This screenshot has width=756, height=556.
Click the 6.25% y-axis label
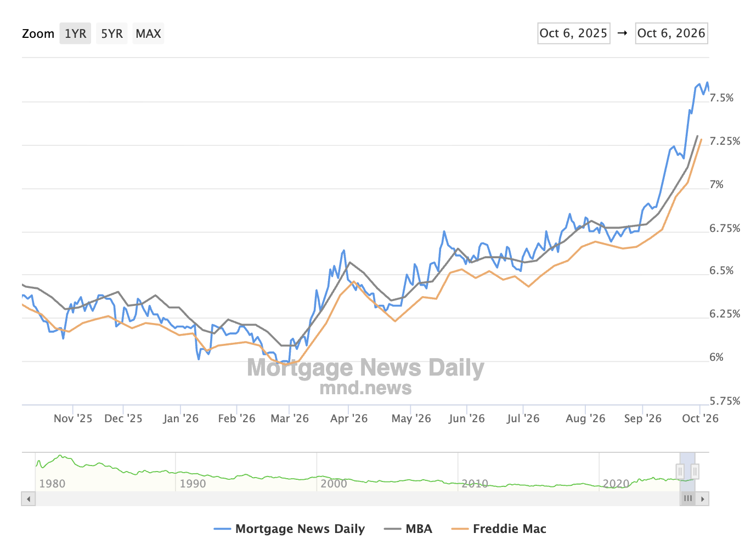coord(725,314)
